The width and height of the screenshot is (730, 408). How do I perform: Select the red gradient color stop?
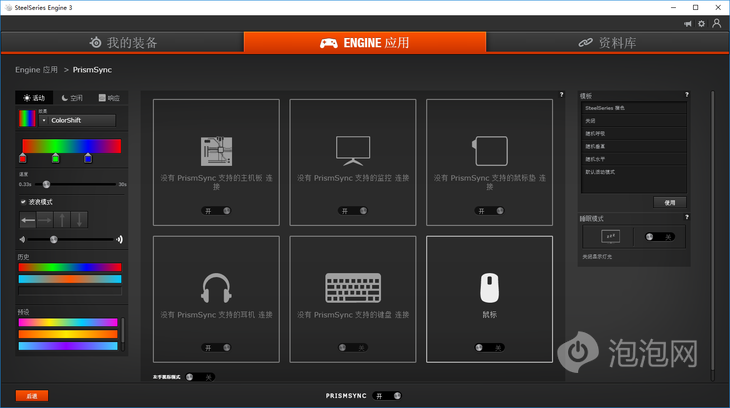click(23, 158)
